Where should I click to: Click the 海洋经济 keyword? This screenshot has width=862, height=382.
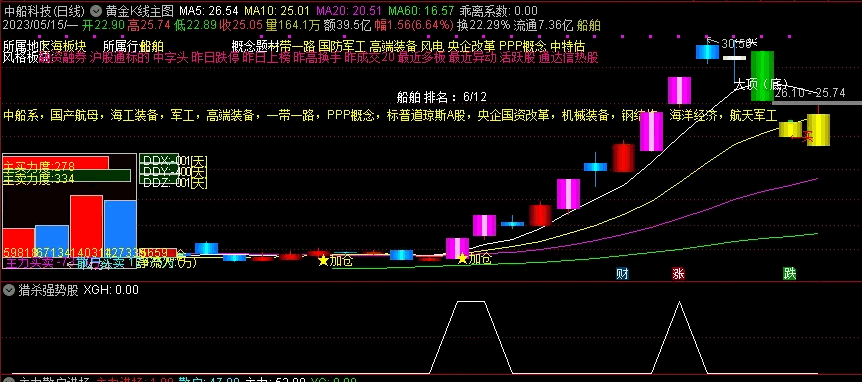click(x=693, y=115)
